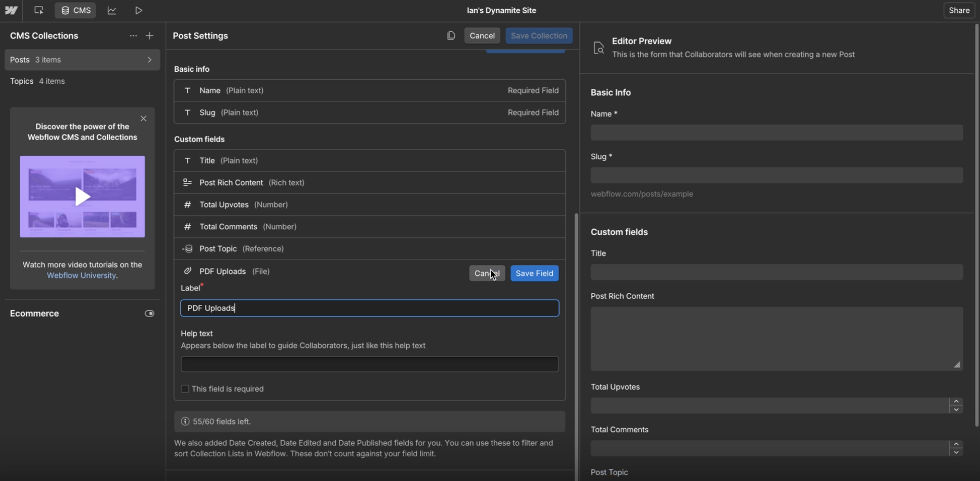
Task: Focus Total Upvotes number input
Action: pyautogui.click(x=770, y=406)
